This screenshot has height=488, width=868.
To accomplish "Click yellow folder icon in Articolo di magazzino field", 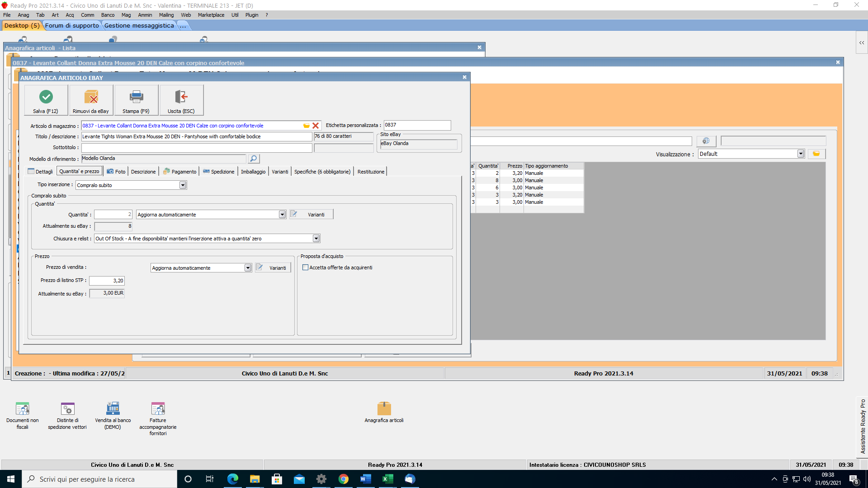I will (307, 126).
